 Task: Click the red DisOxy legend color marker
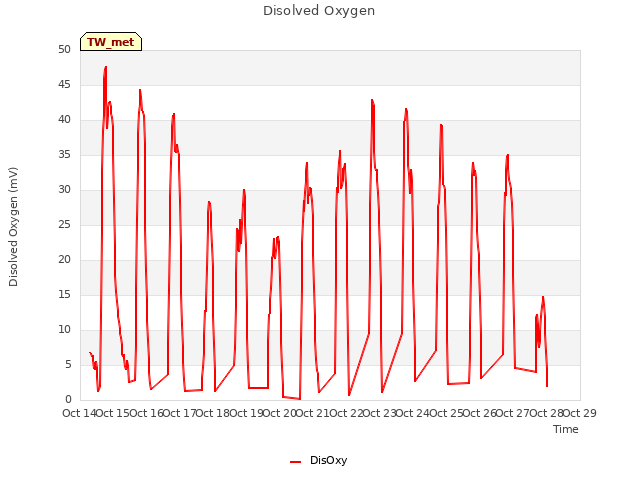(x=295, y=462)
